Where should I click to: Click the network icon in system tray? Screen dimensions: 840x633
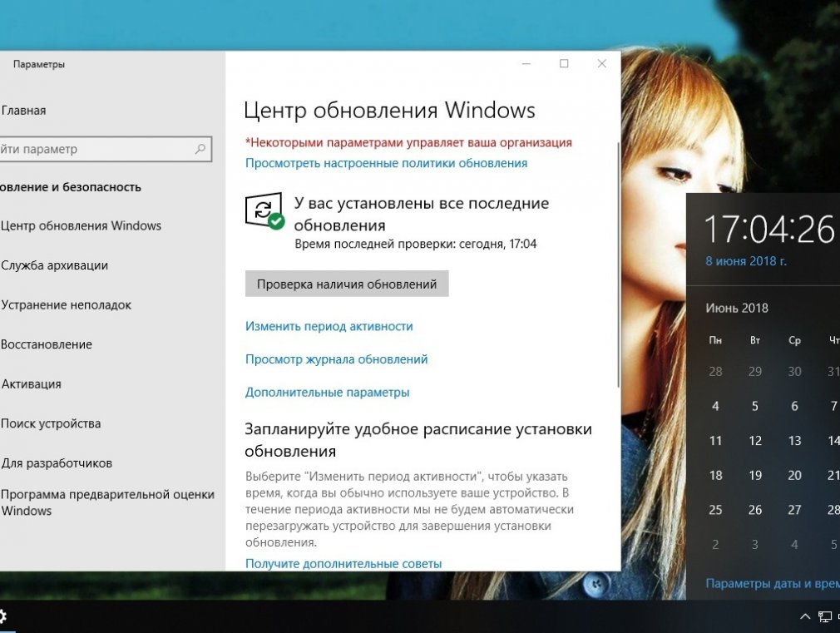click(x=825, y=617)
